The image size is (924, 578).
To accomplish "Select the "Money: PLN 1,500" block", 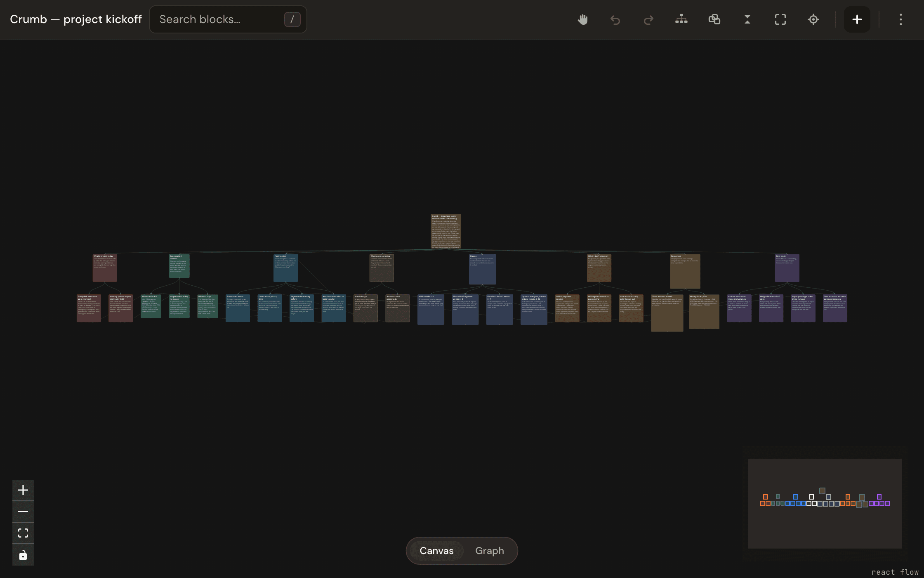I will tap(704, 311).
